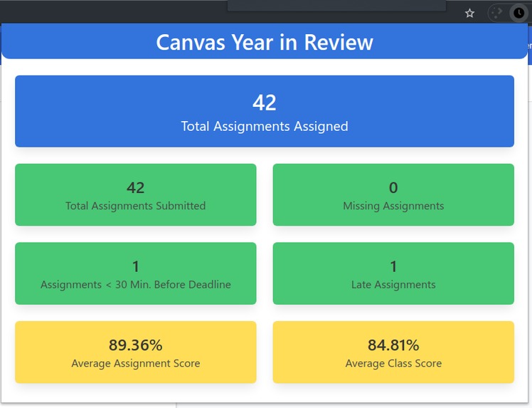
Task: Click the Average Assignment Score card
Action: pos(136,352)
